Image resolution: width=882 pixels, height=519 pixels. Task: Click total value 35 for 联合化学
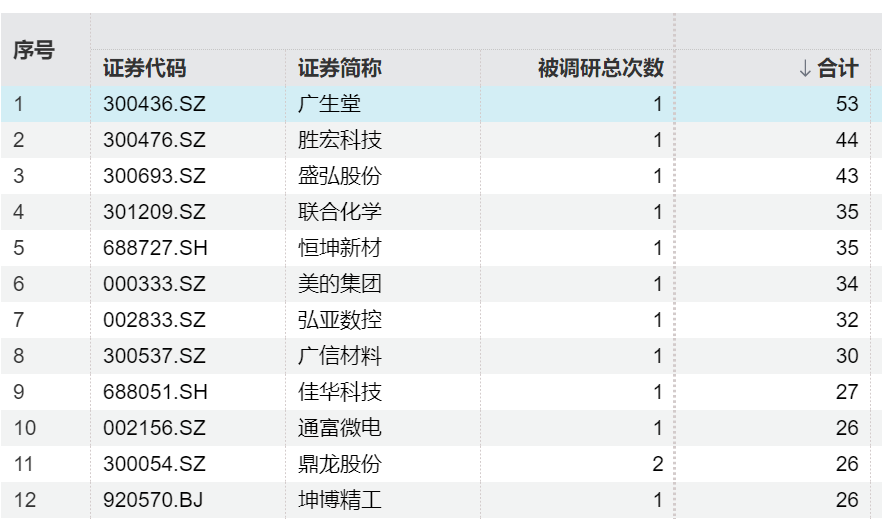pyautogui.click(x=847, y=212)
